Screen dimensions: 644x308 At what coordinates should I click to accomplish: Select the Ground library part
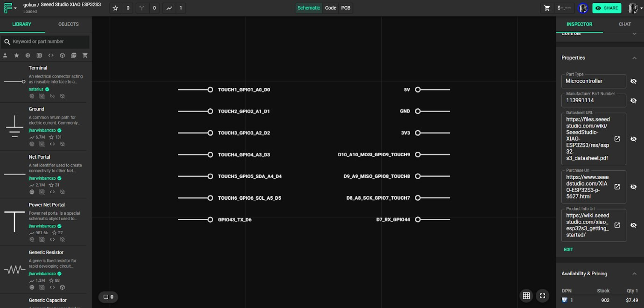[x=43, y=126]
